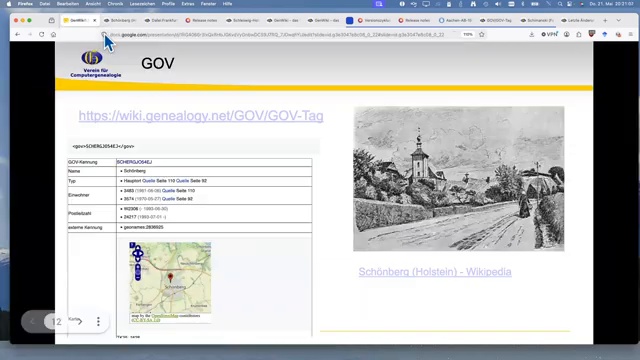This screenshot has height=360, width=640.
Task: Open the extensions puzzle icon
Action: coord(579,35)
